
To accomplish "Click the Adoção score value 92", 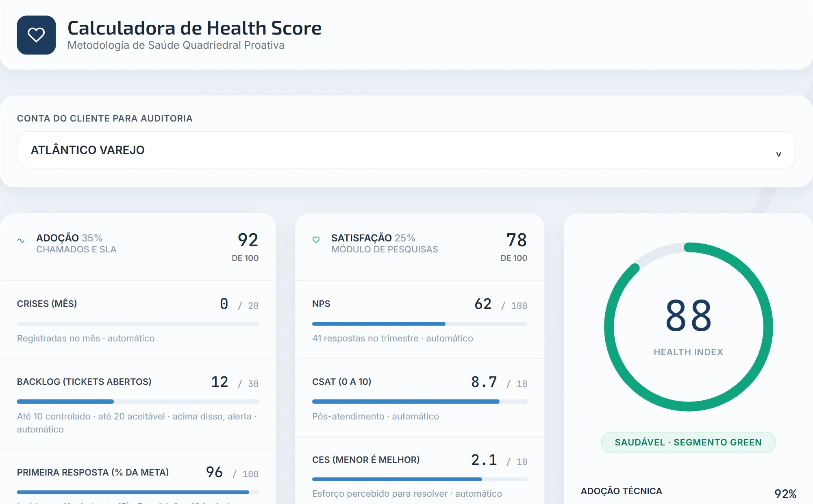I will coord(248,240).
